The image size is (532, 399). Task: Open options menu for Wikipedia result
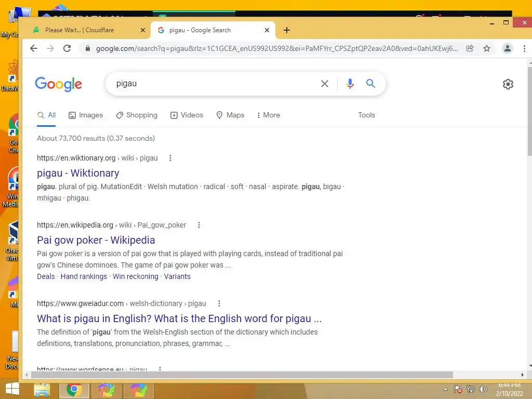click(199, 225)
